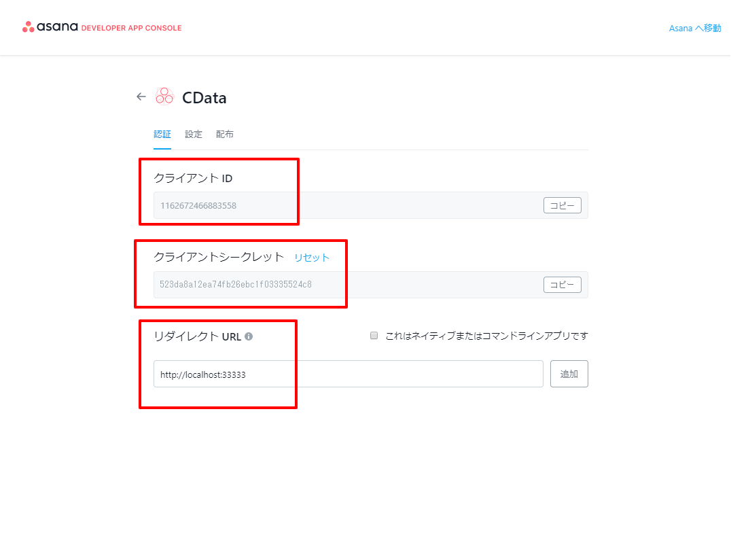Click the Asana logo
Image resolution: width=731 pixels, height=560 pixels.
pyautogui.click(x=50, y=28)
